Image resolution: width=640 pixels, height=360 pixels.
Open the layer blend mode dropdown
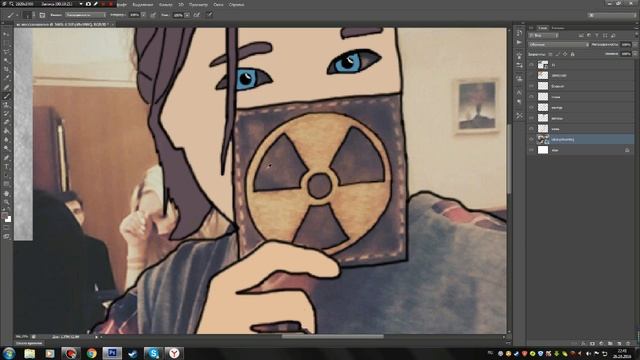click(558, 44)
